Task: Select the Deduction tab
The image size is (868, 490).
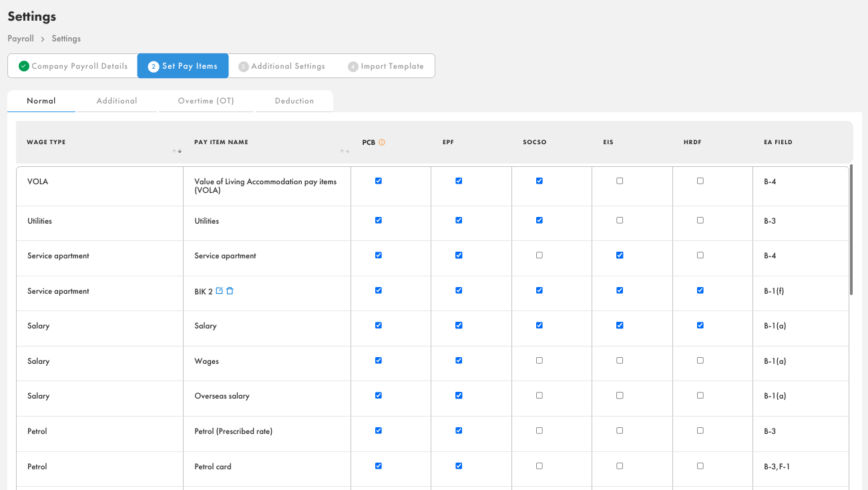Action: 294,101
